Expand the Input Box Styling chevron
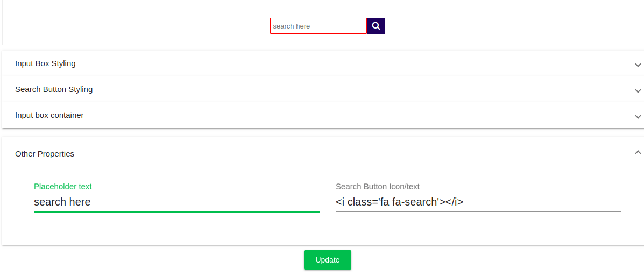Image resolution: width=644 pixels, height=276 pixels. coord(638,65)
